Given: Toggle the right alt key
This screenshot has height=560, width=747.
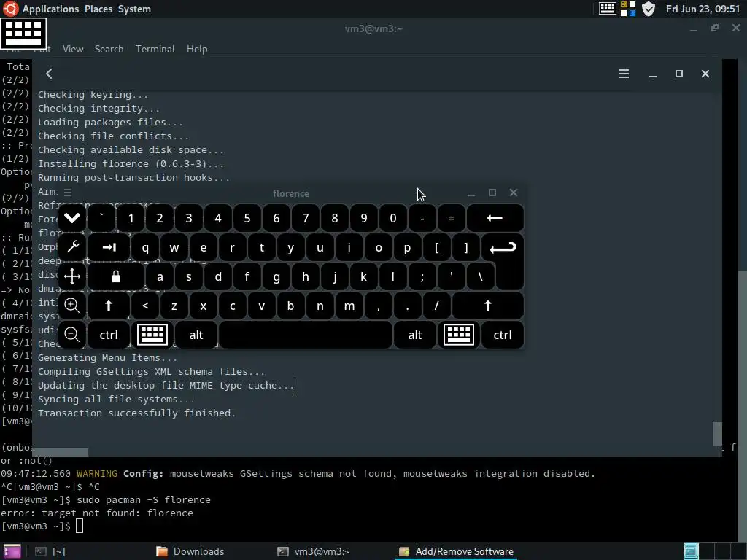Looking at the screenshot, I should tap(415, 334).
